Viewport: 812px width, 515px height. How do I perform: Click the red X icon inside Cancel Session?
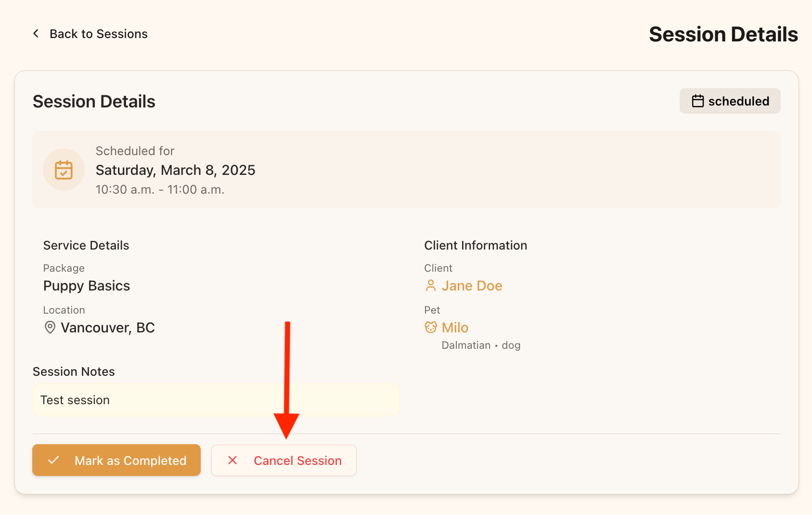click(232, 460)
